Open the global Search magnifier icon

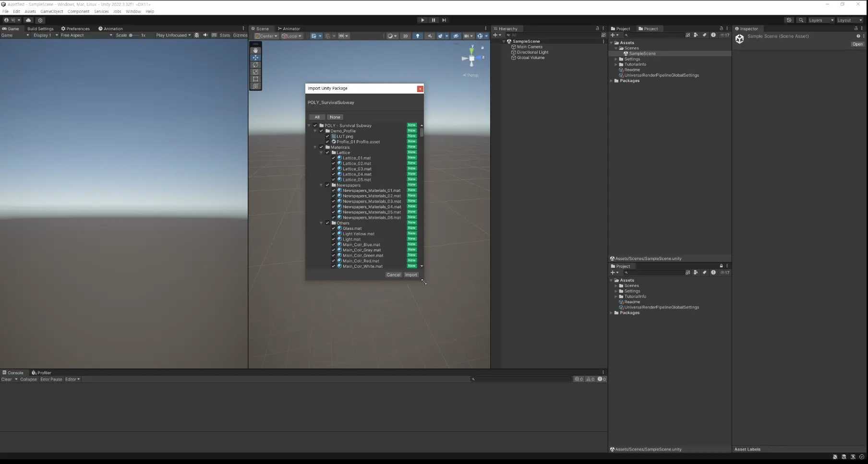point(801,20)
